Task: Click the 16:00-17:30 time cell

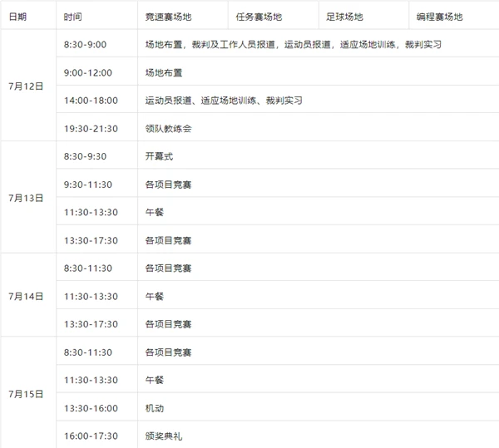Action: [x=97, y=435]
